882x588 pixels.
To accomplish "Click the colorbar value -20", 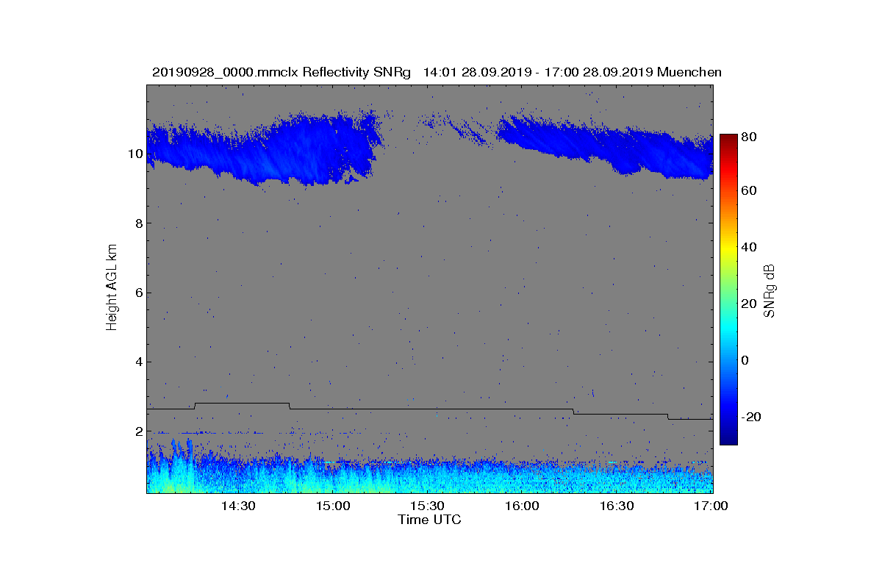I will coord(751,417).
